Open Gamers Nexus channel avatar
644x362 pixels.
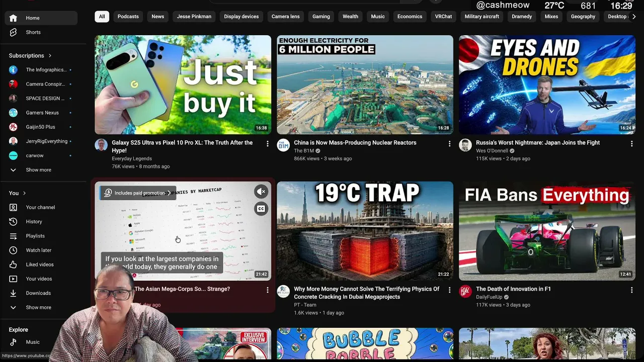tap(14, 113)
